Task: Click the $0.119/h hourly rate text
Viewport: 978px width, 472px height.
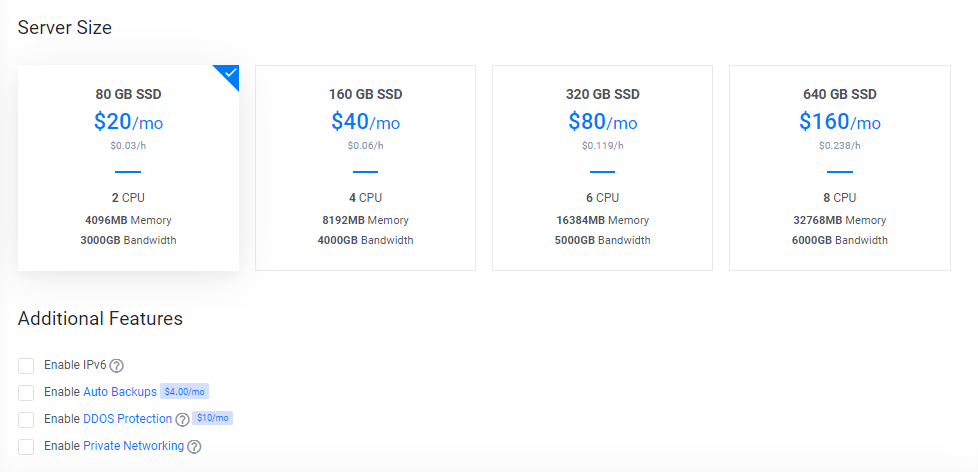Action: pyautogui.click(x=603, y=146)
